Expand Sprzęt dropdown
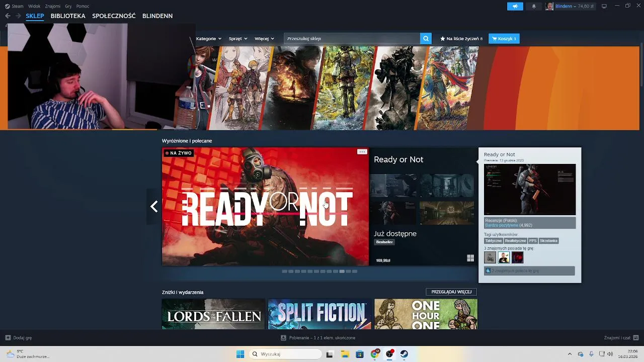 [x=238, y=39]
